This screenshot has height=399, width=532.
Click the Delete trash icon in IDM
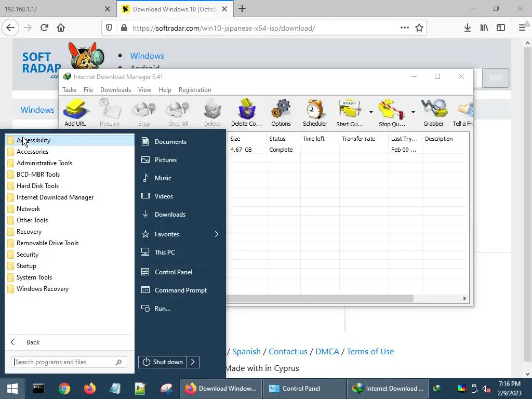click(212, 113)
